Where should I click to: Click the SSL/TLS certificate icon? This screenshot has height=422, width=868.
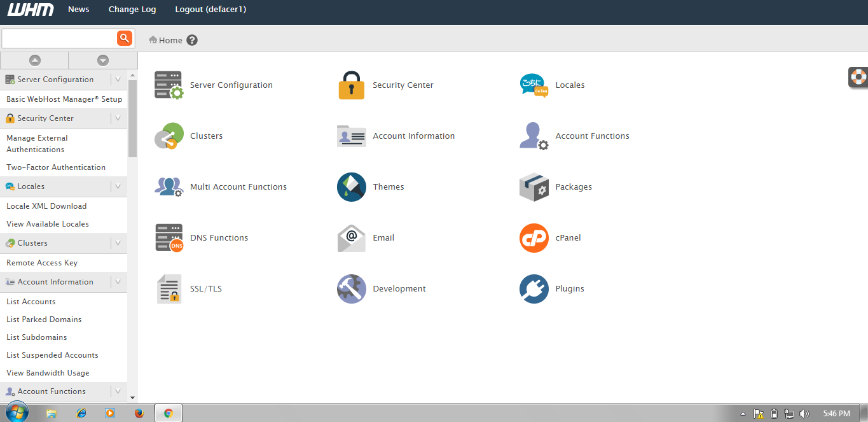pyautogui.click(x=169, y=289)
